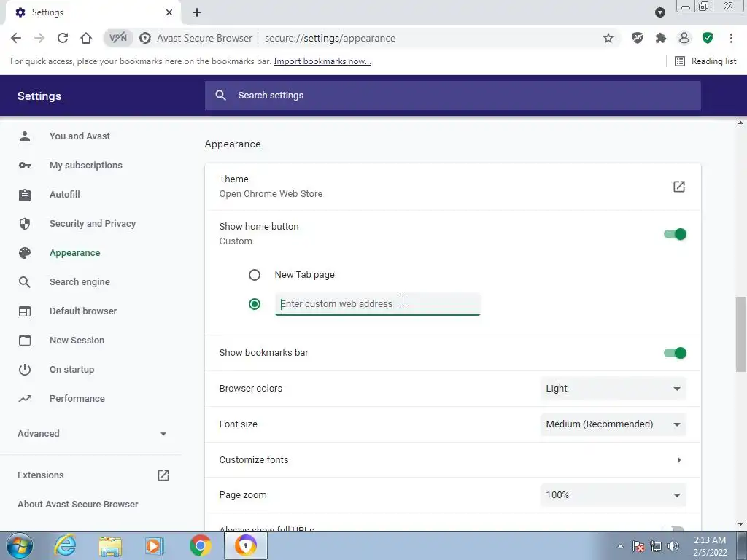This screenshot has height=560, width=747.
Task: Open Performance settings
Action: coord(77,399)
